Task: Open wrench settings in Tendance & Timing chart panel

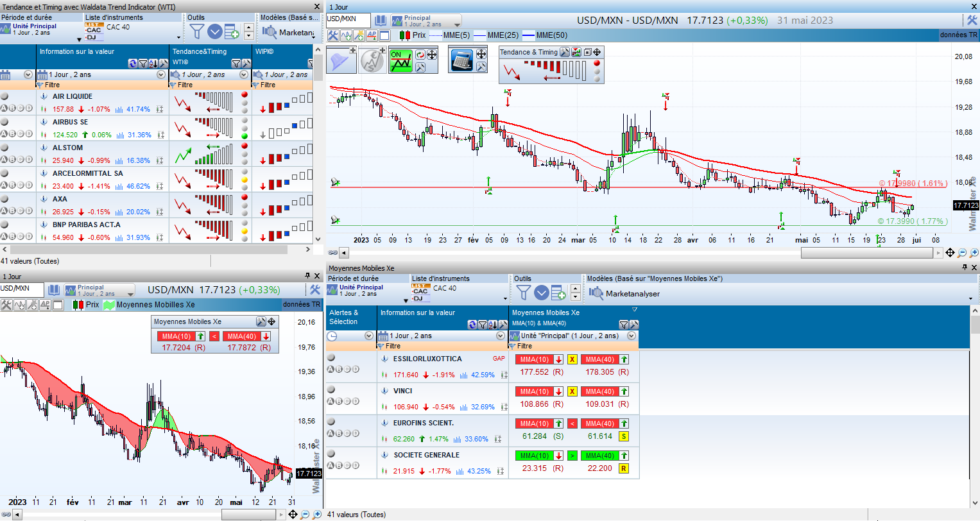Action: (565, 52)
